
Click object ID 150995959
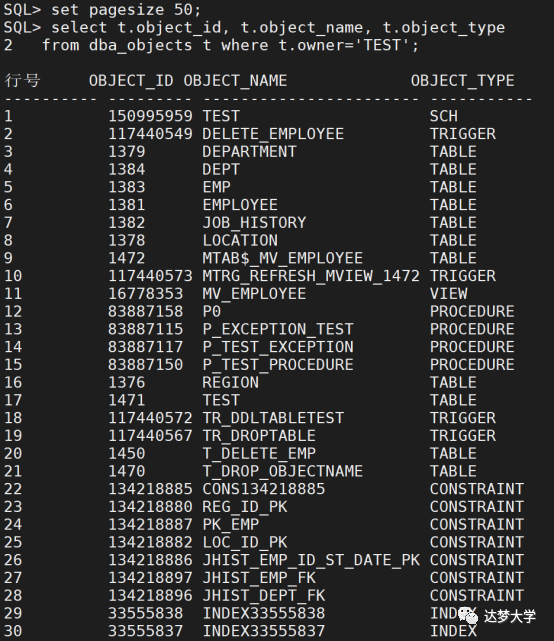[x=150, y=116]
